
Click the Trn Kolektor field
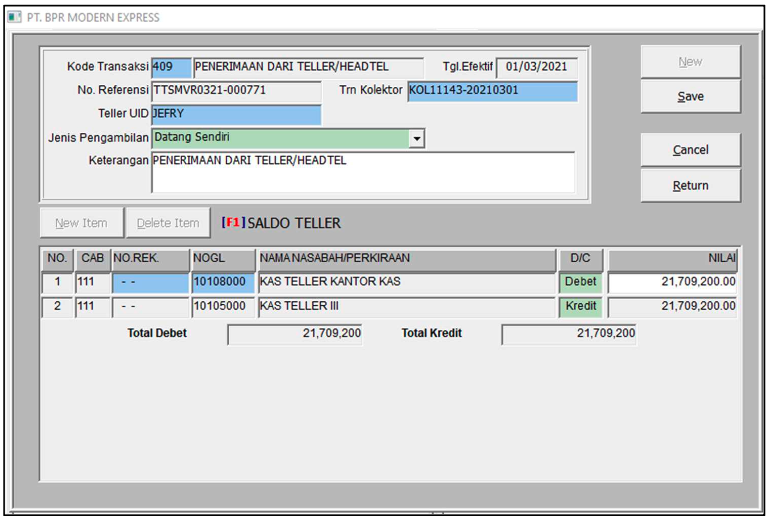(x=492, y=92)
